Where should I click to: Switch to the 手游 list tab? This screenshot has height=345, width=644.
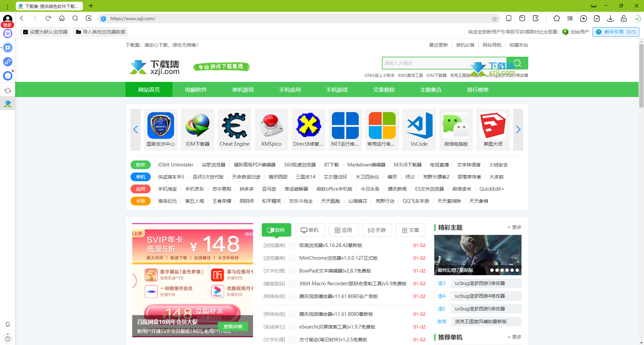click(x=377, y=230)
